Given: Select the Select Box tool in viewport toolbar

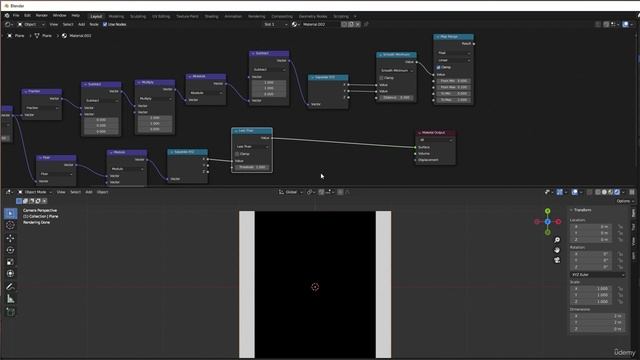Looking at the screenshot, I should [11, 213].
